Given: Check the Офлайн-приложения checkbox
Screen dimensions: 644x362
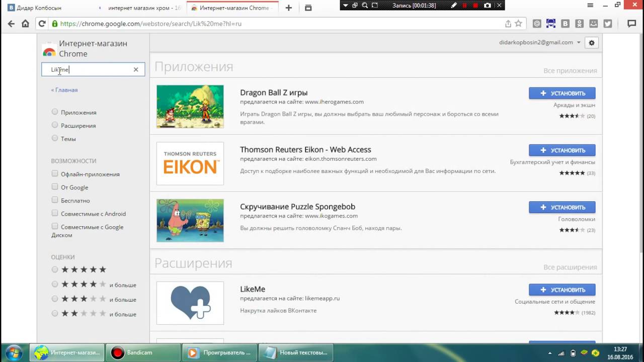Looking at the screenshot, I should [x=55, y=173].
